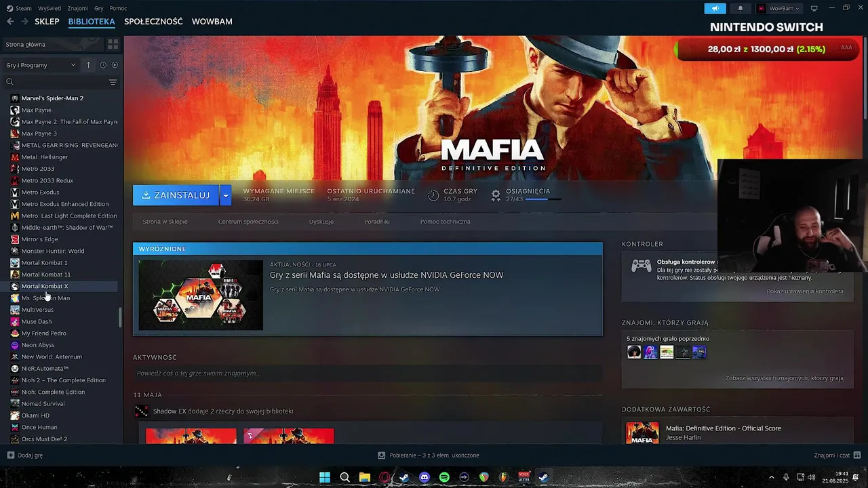
Task: Open the speaker volume tray icon
Action: [x=812, y=477]
